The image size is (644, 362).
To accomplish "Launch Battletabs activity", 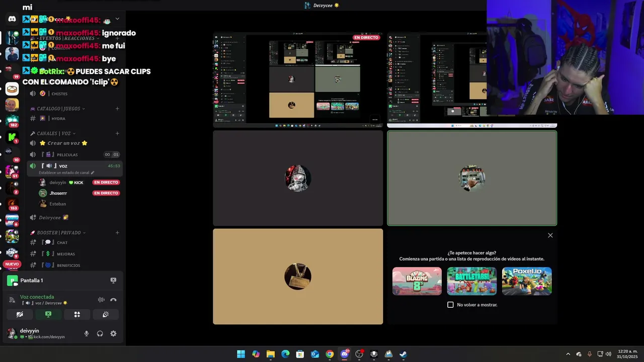I will pyautogui.click(x=472, y=281).
